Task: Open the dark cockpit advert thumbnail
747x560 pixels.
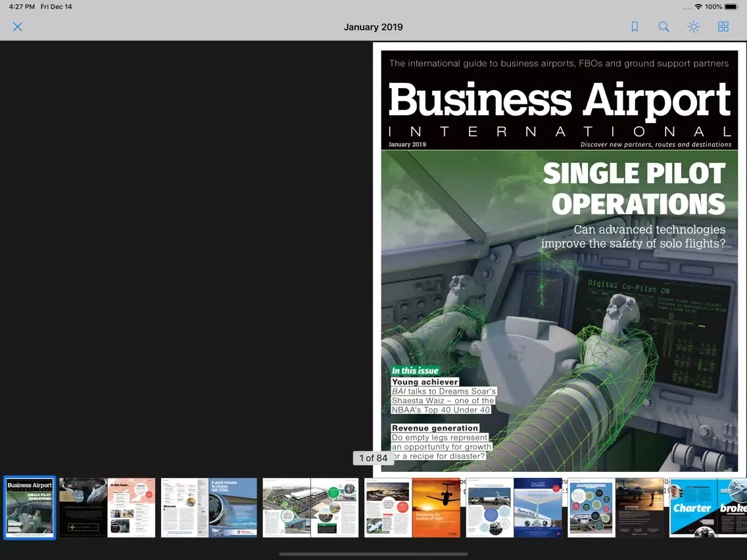Action: [x=83, y=507]
